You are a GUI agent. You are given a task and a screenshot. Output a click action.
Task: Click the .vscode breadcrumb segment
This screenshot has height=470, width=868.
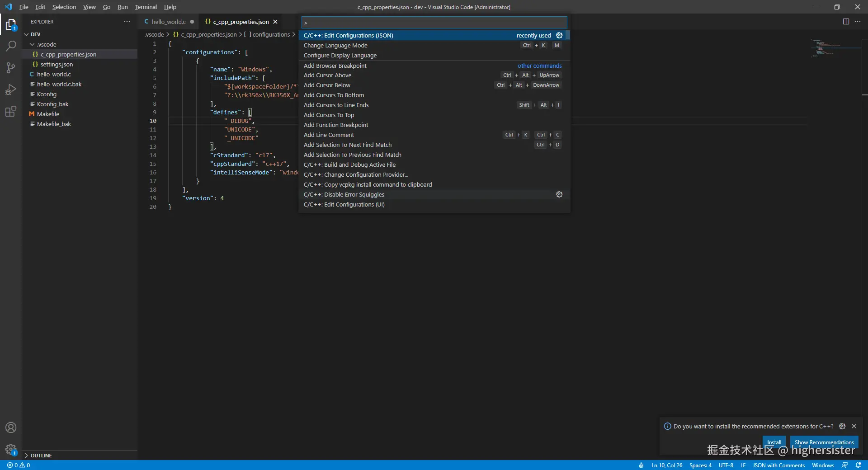[154, 34]
